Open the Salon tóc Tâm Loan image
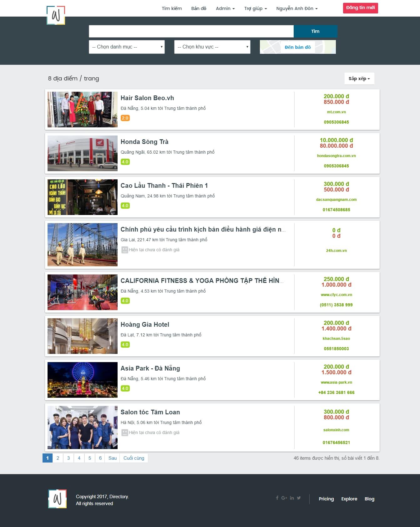Screen dimensions: 420x527 coord(83,427)
